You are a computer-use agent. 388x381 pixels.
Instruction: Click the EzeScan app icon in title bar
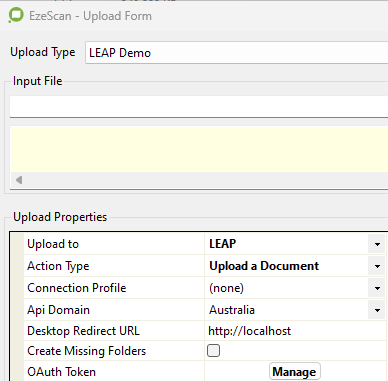pyautogui.click(x=16, y=15)
